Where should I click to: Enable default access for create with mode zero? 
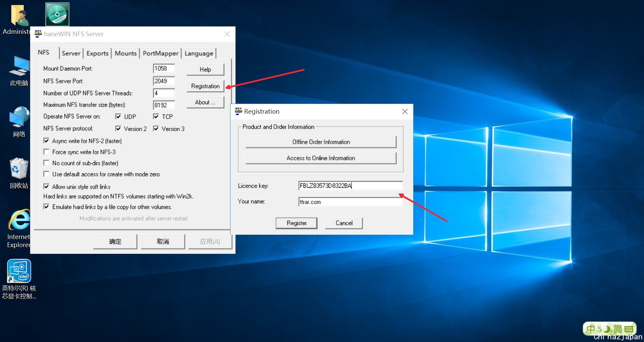point(46,174)
